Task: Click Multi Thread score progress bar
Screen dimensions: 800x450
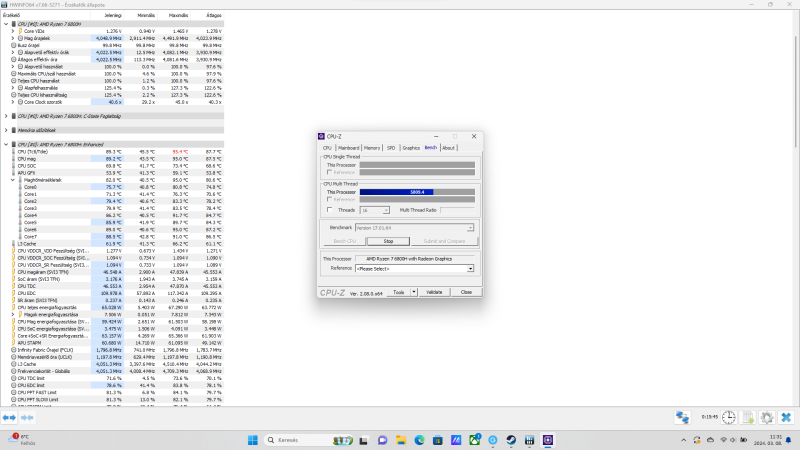Action: [x=417, y=192]
